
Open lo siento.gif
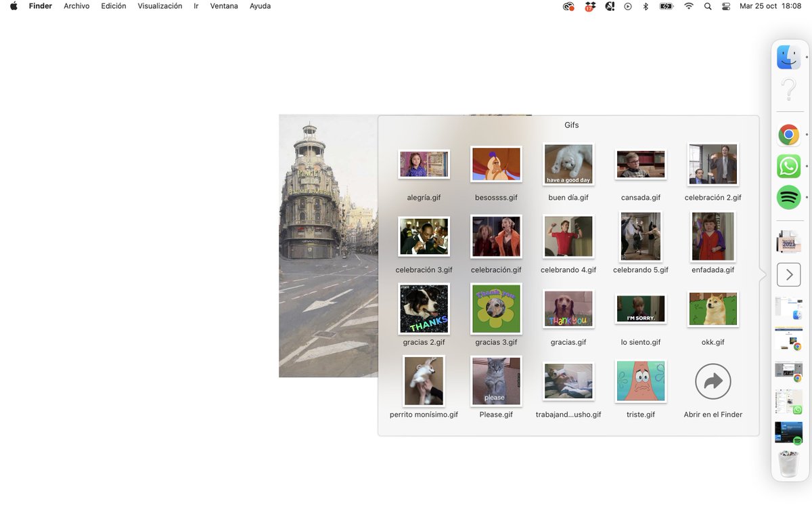point(641,309)
